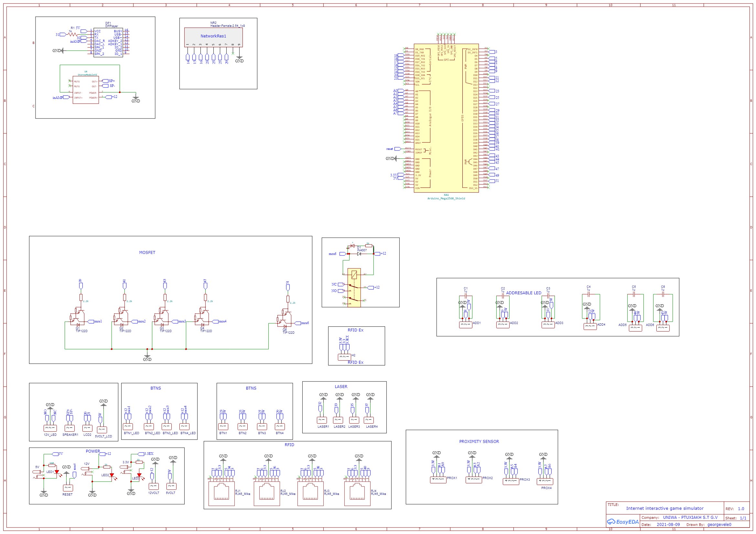Select the LASER1 two-pin connector

coord(322,420)
